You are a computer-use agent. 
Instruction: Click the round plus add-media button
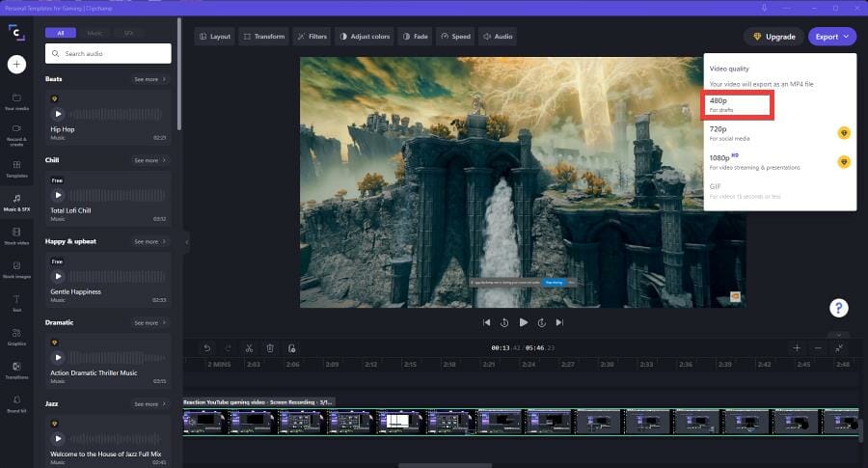coord(16,65)
